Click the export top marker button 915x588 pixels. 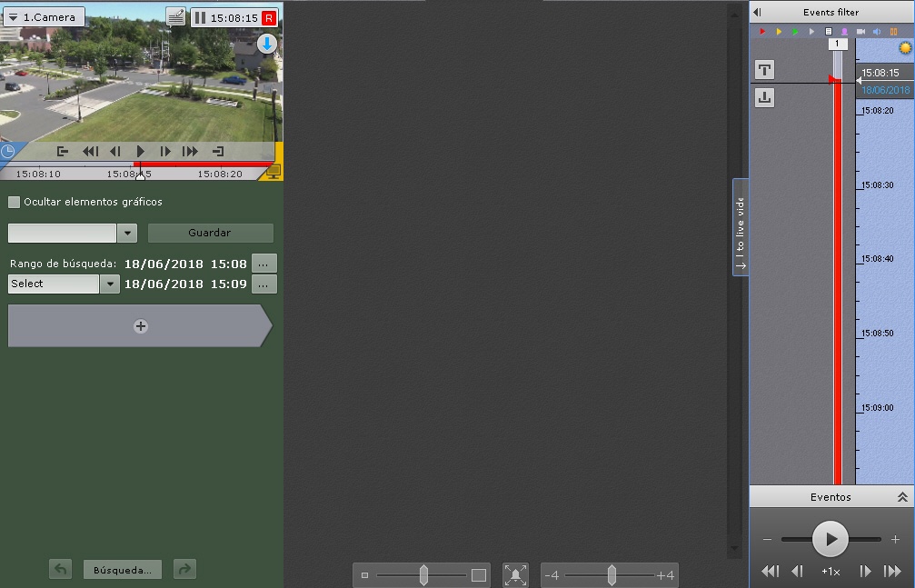(765, 70)
